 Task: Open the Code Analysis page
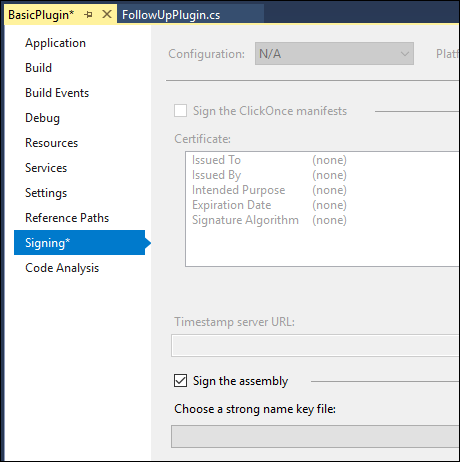click(x=62, y=268)
